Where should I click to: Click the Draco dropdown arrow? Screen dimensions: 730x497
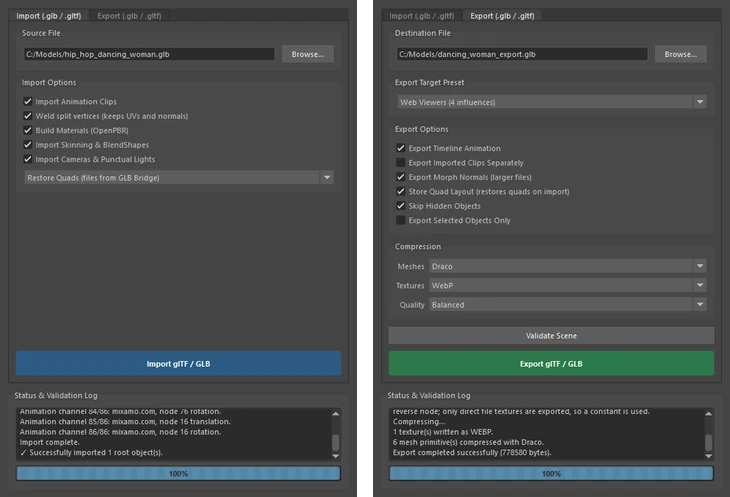(700, 266)
